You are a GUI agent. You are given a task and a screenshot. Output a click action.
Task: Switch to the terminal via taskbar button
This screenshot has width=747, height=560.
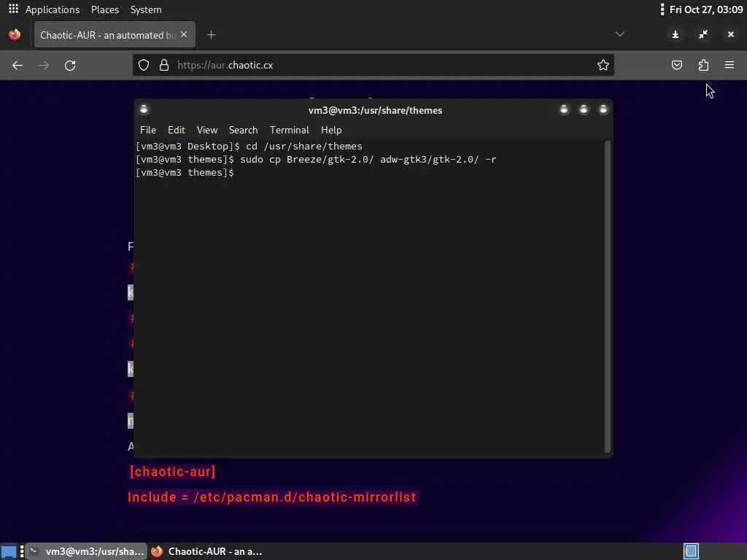coord(86,551)
